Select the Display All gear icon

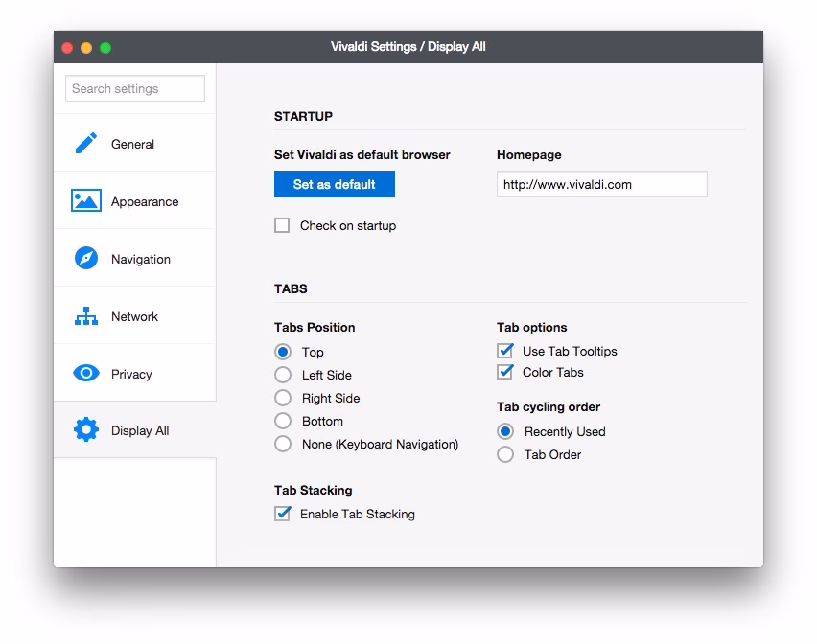86,430
